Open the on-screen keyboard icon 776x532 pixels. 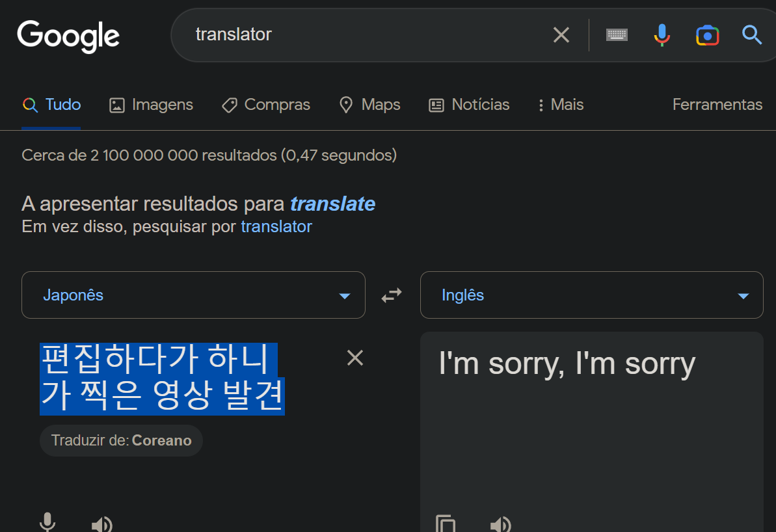click(616, 34)
